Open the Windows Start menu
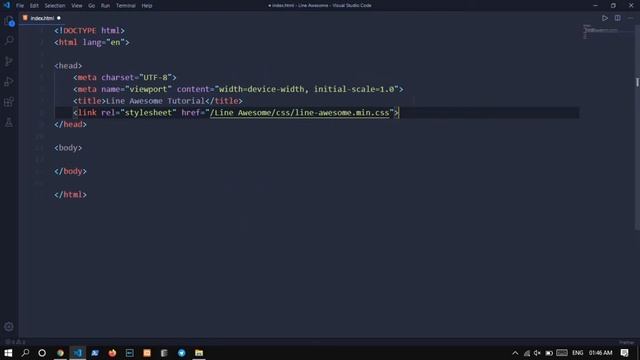This screenshot has height=360, width=640. [8, 353]
